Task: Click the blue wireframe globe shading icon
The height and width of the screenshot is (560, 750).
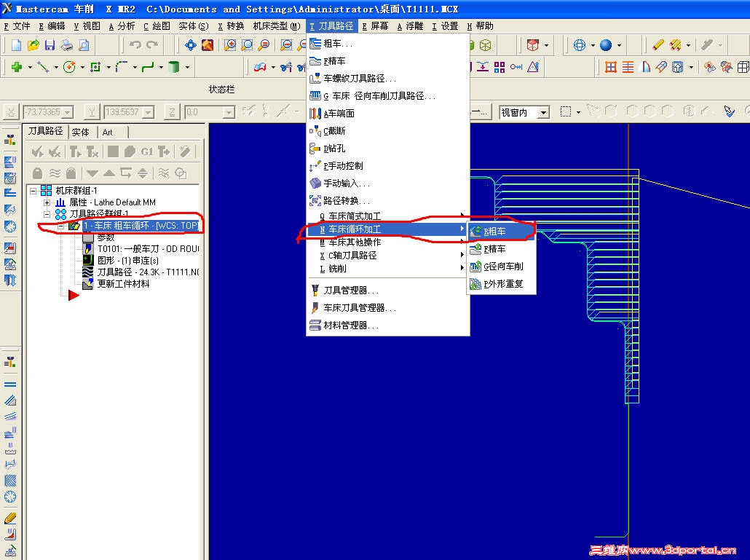Action: pos(580,45)
